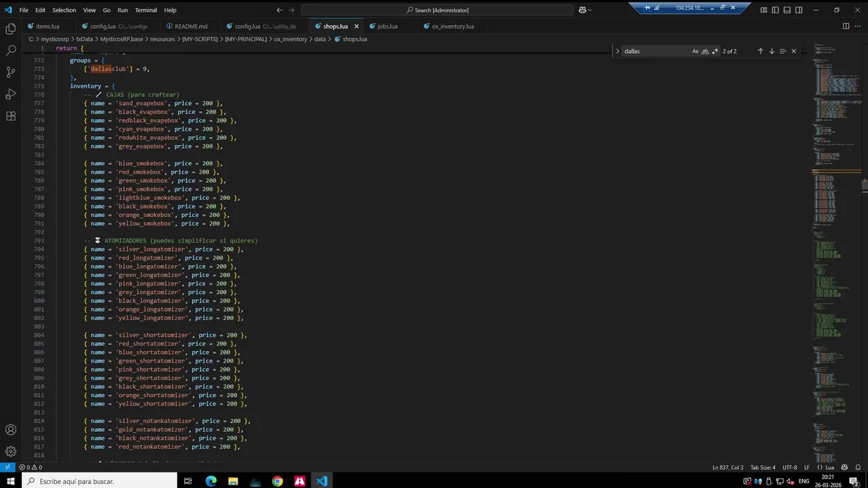Switch to the jobs.lua tab

(387, 26)
